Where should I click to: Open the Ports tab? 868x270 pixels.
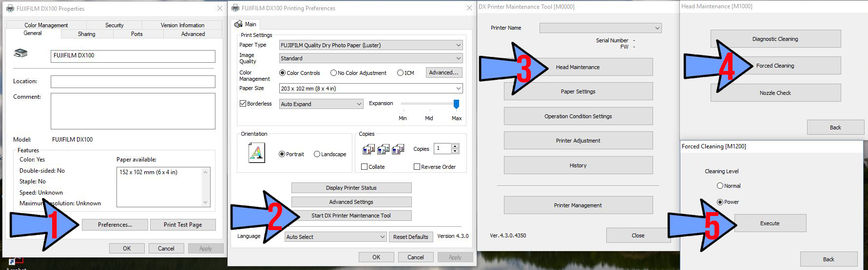(137, 34)
